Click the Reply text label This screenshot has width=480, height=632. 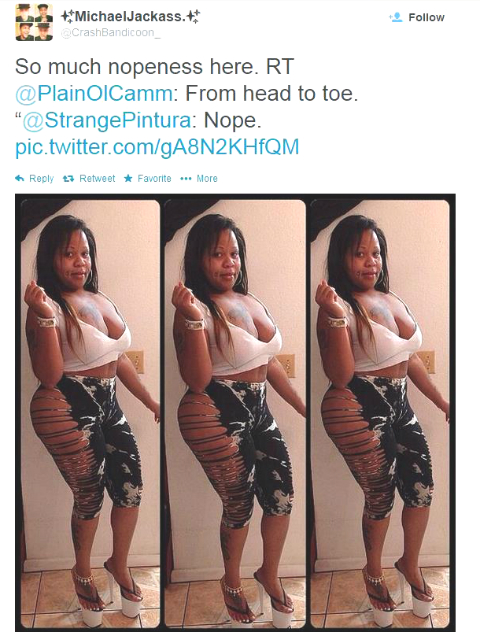tap(42, 178)
